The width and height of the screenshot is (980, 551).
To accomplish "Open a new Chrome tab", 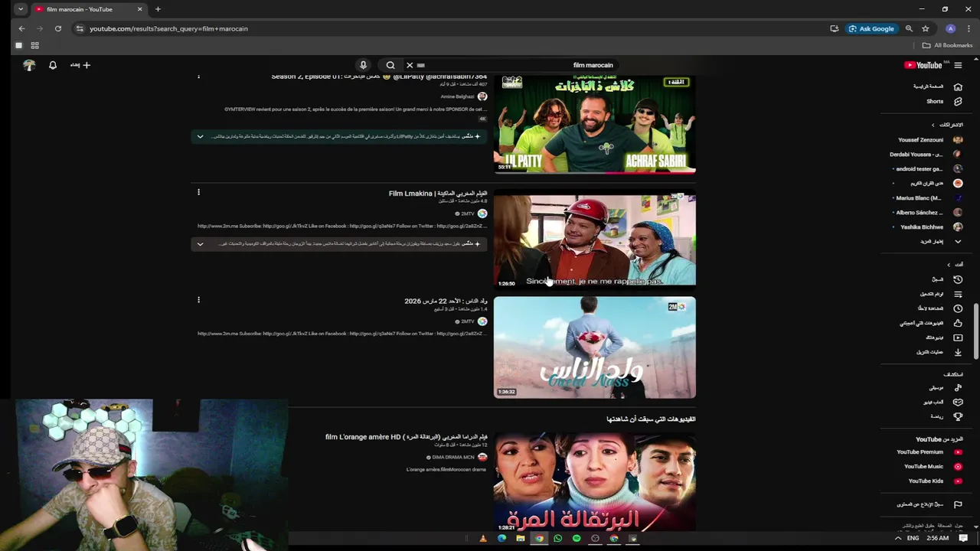I will 158,9.
